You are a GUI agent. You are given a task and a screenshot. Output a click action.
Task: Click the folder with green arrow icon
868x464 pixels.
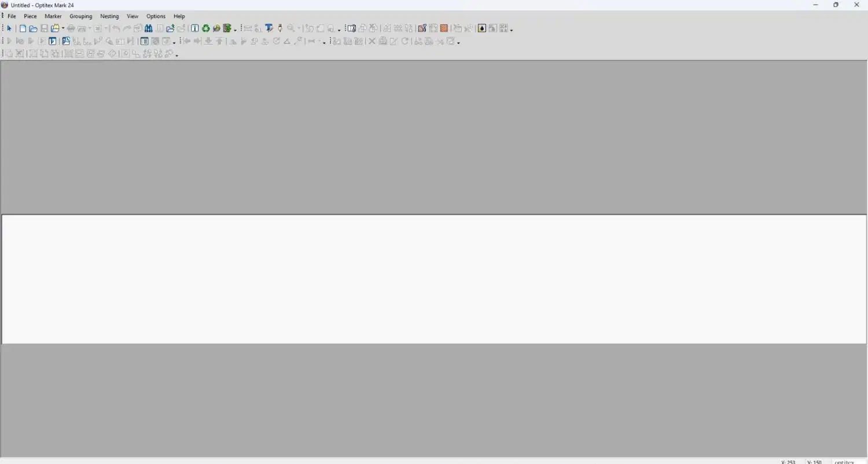pyautogui.click(x=170, y=28)
